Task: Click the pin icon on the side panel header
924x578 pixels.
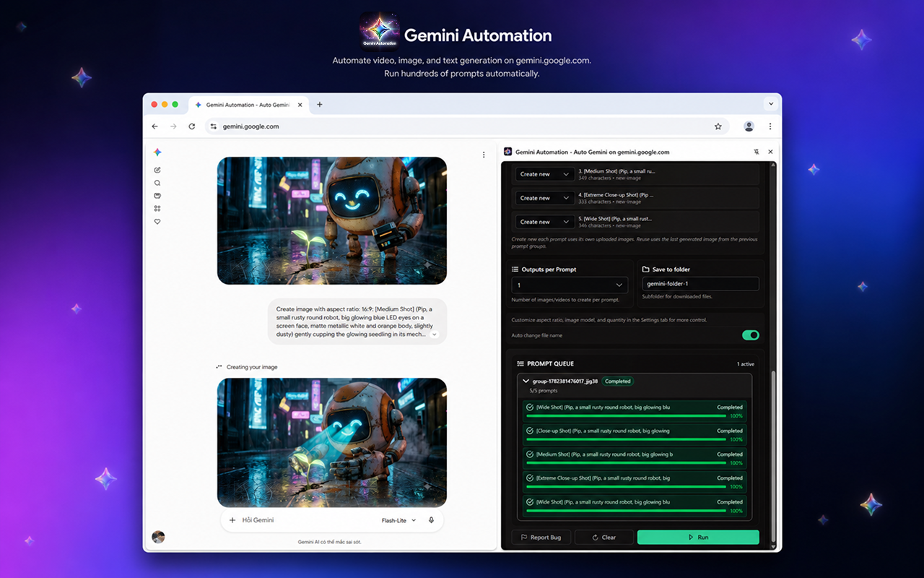Action: 756,152
